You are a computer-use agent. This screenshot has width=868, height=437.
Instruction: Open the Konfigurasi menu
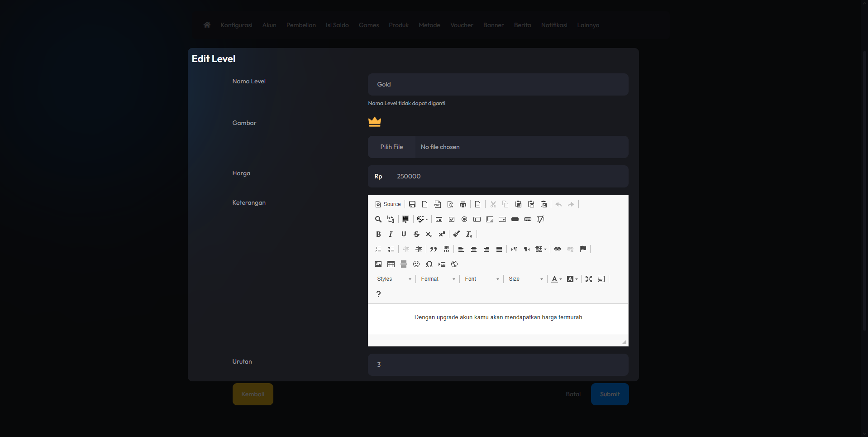pyautogui.click(x=236, y=25)
